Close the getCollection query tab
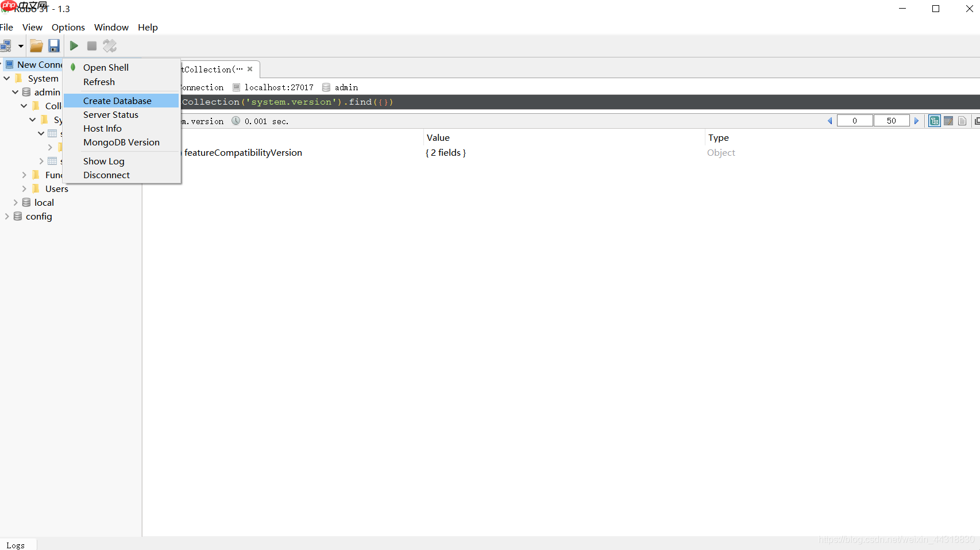 point(250,69)
